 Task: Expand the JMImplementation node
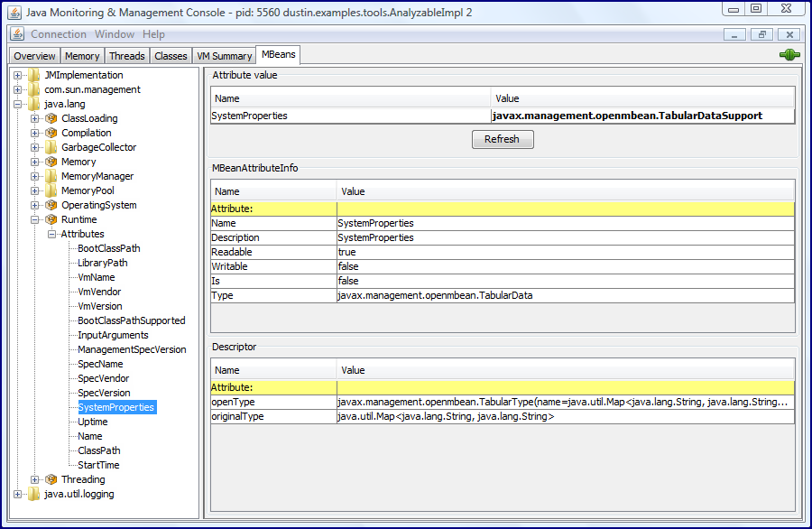[18, 75]
